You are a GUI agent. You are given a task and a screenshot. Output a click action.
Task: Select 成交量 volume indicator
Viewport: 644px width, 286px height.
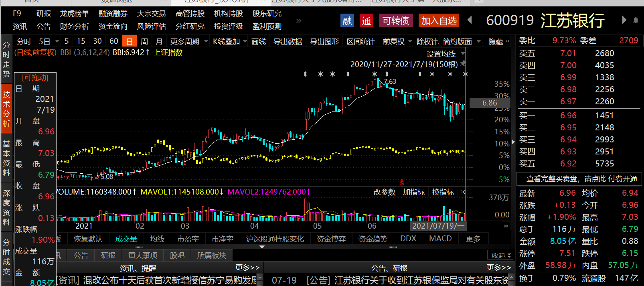126,239
